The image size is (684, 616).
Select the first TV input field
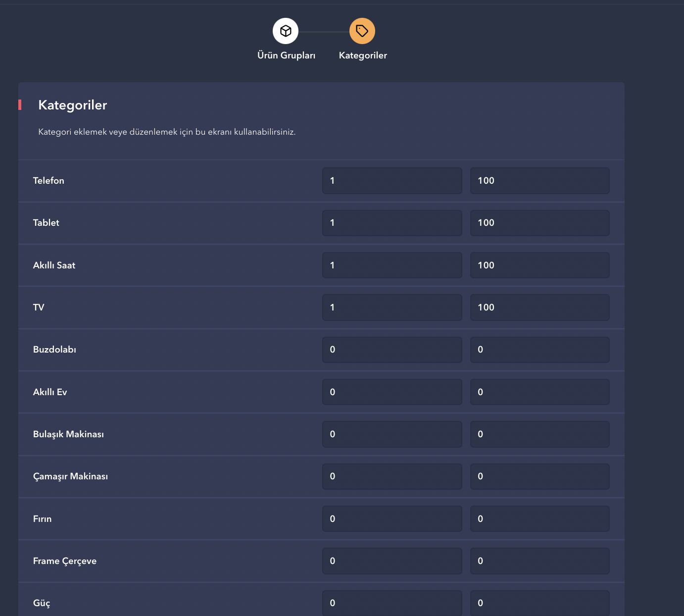coord(391,308)
